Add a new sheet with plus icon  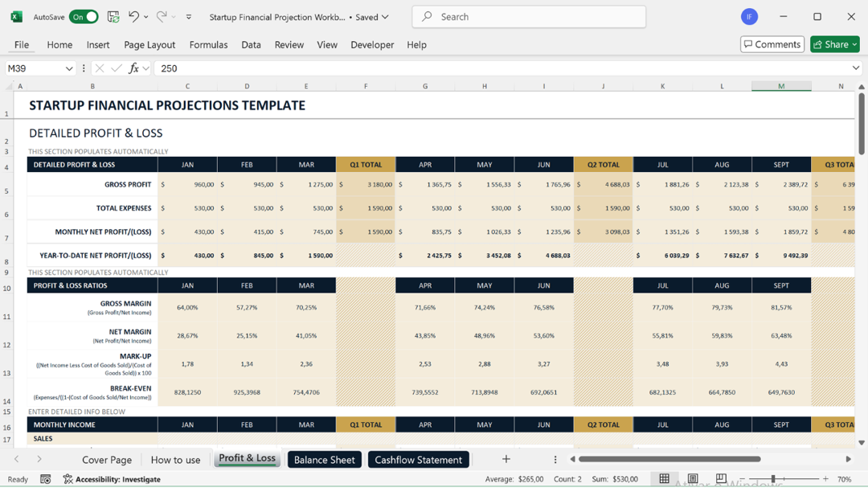click(506, 458)
